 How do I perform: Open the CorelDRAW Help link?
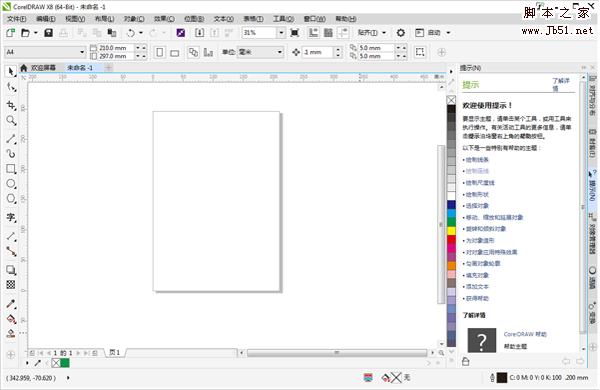coord(525,335)
